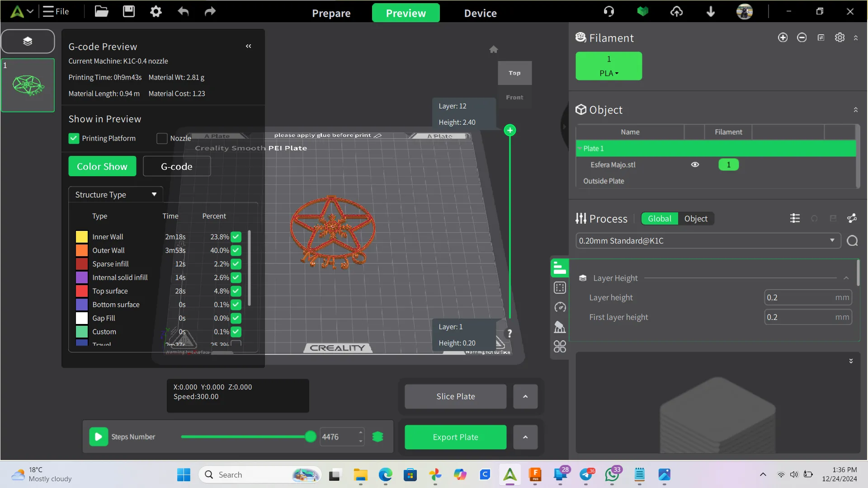Uncheck the Nozzle preview option
868x488 pixels.
(161, 138)
